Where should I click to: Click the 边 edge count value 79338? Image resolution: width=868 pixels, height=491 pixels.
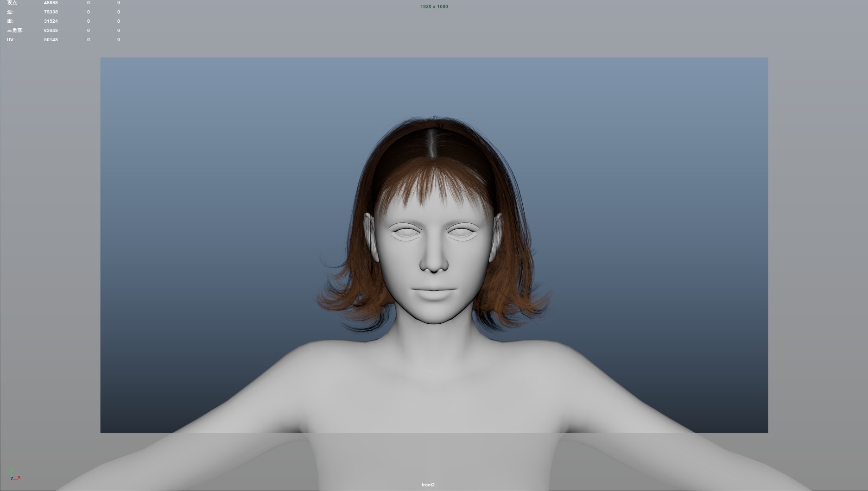tap(51, 12)
